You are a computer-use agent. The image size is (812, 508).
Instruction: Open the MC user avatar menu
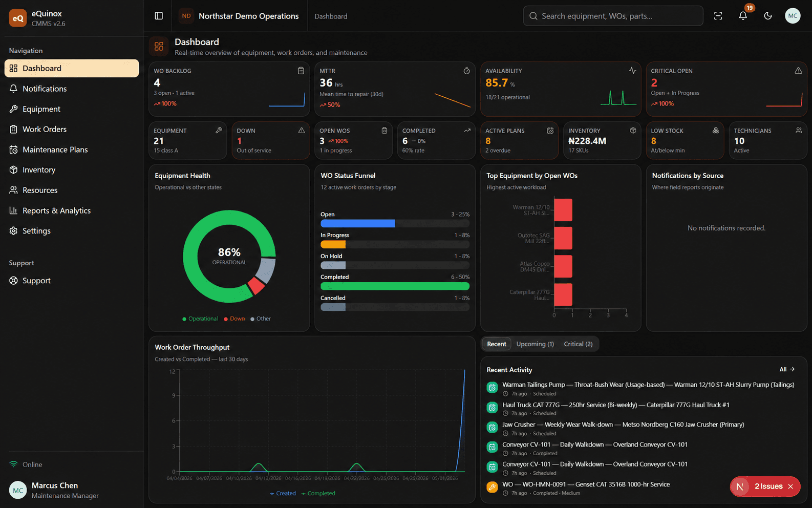793,16
